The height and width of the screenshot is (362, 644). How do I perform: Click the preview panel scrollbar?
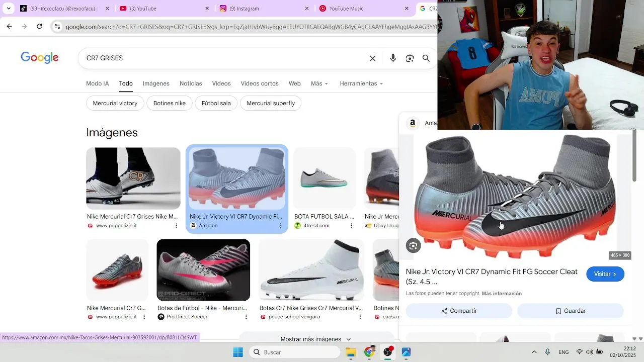[x=634, y=156]
